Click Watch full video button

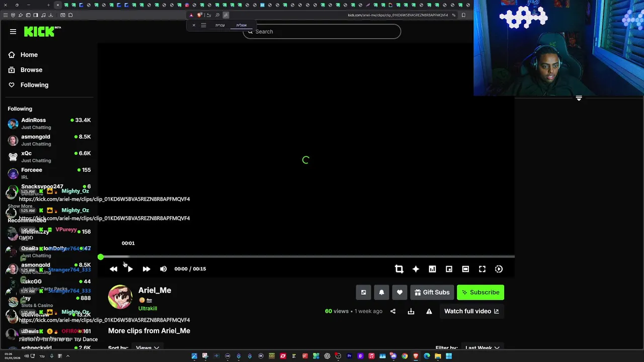471,311
